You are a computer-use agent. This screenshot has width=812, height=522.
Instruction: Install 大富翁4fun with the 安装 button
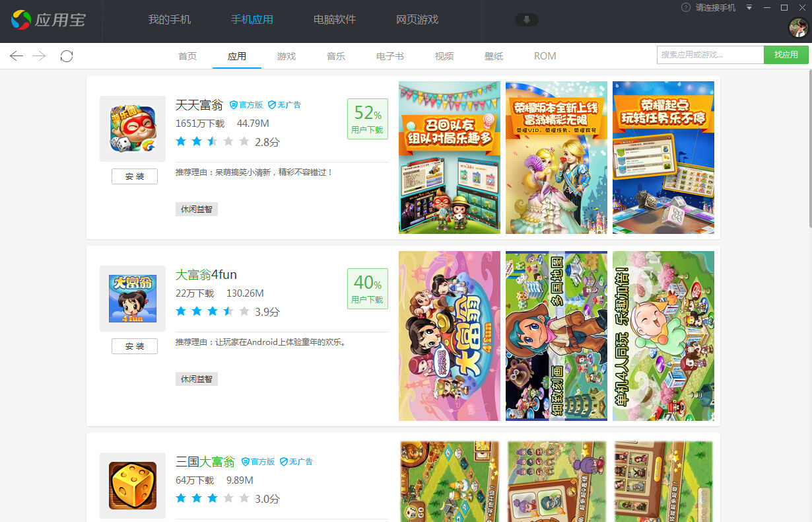point(135,346)
